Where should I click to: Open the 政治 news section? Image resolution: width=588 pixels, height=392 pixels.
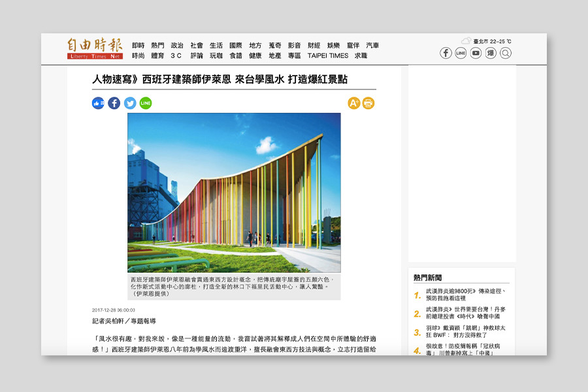coord(177,46)
